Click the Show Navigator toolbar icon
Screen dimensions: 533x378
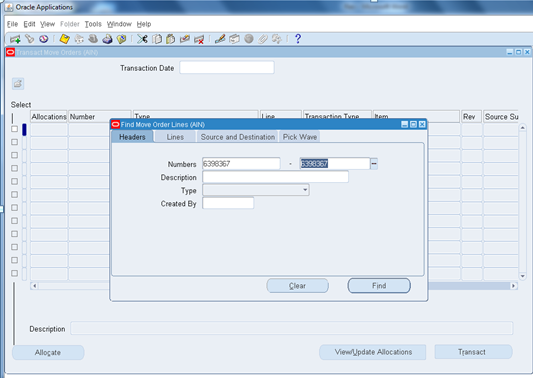tap(44, 39)
